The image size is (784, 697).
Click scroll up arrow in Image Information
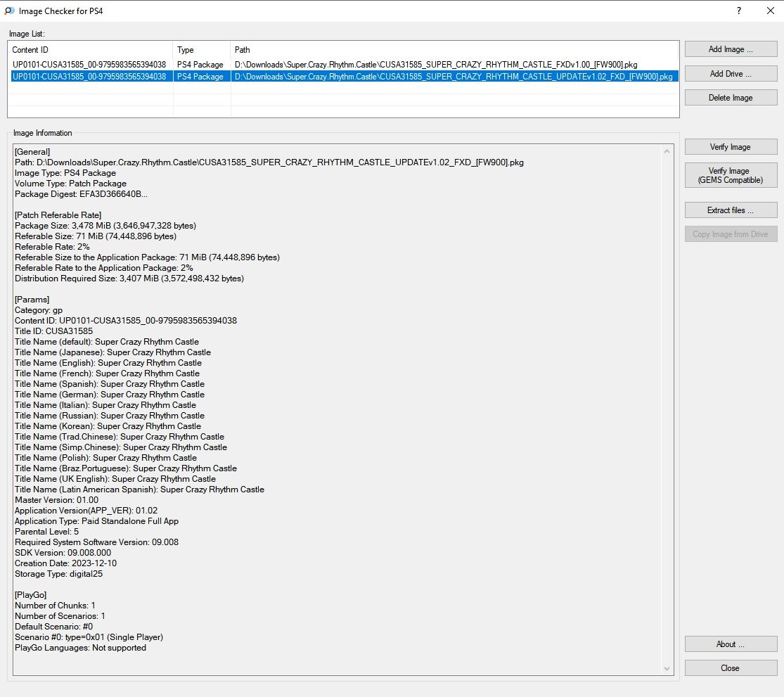667,151
